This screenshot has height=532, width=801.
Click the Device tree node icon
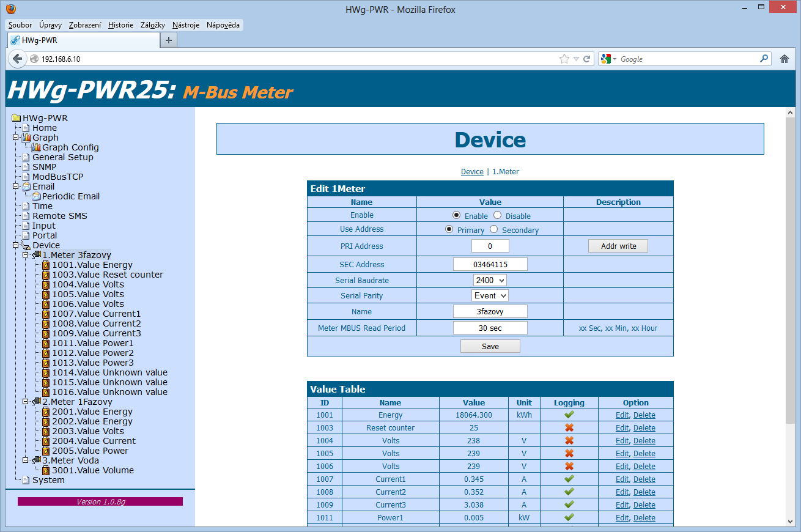point(26,245)
